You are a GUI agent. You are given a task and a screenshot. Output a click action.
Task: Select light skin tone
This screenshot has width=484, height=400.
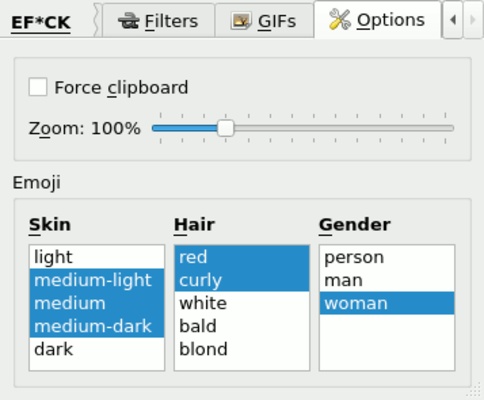[97, 257]
